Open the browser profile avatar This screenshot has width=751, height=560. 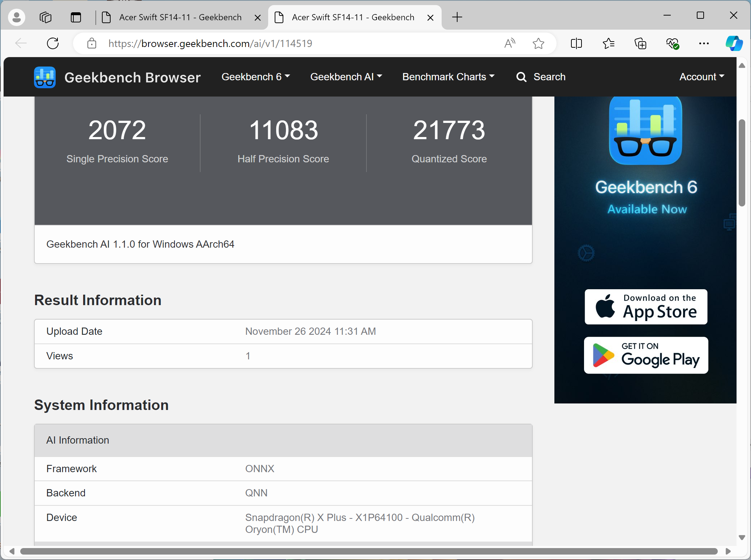17,17
